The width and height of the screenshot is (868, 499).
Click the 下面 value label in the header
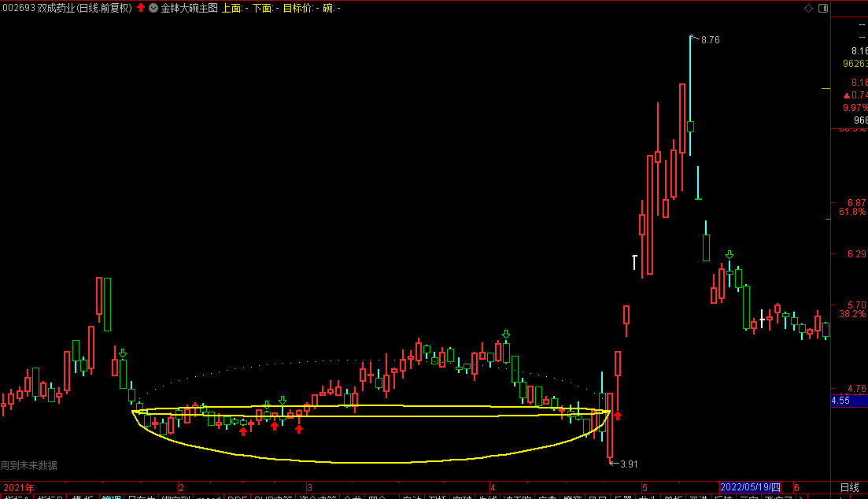(266, 8)
